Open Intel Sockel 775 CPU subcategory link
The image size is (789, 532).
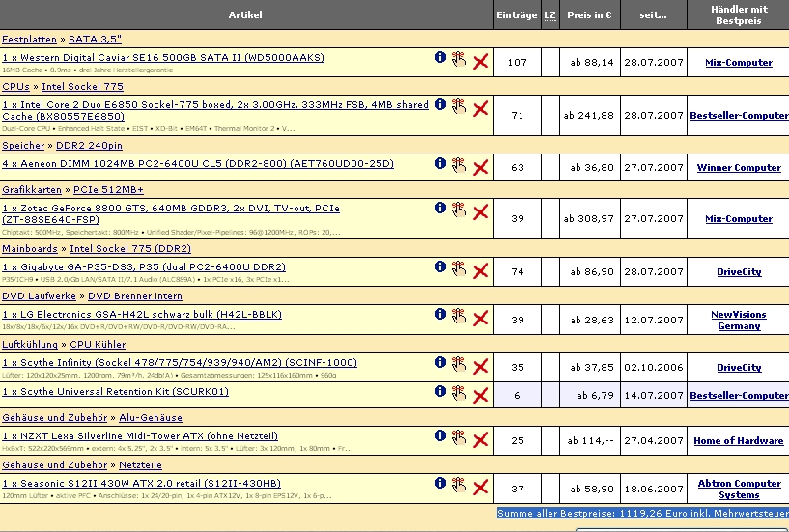coord(82,87)
